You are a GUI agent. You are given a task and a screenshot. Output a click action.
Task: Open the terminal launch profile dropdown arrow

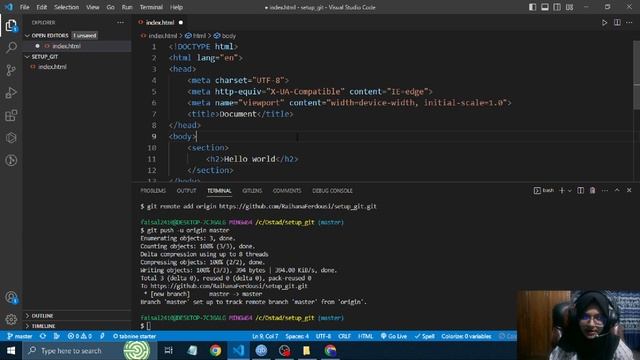(570, 191)
